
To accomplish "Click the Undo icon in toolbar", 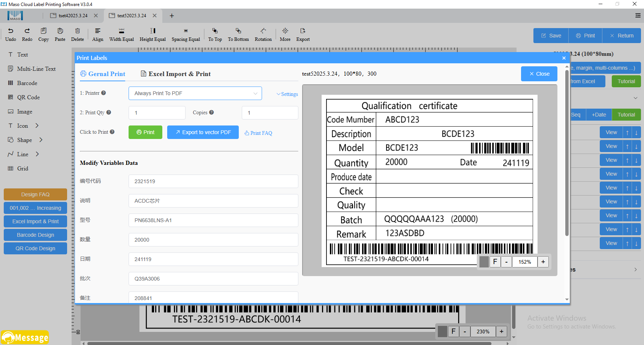I will 10,31.
